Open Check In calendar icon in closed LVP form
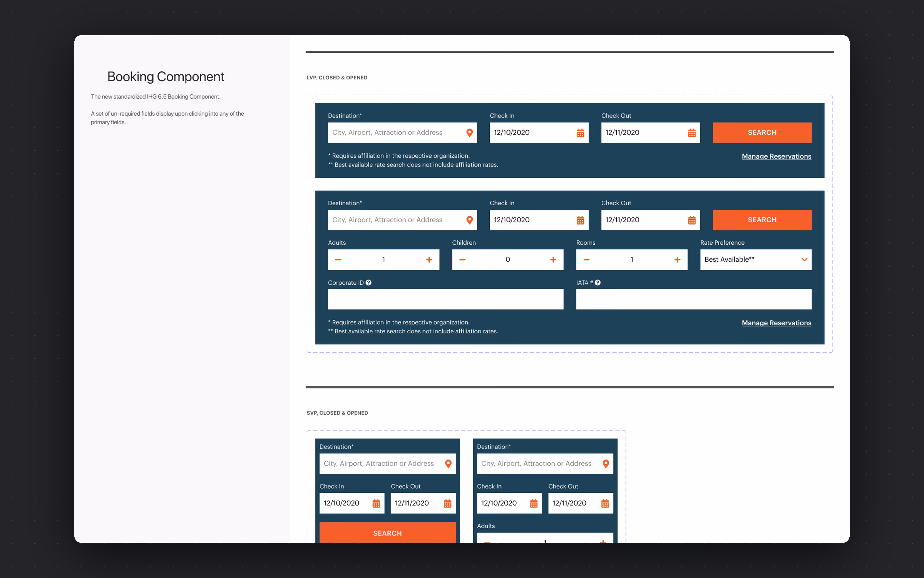The image size is (924, 578). (580, 133)
